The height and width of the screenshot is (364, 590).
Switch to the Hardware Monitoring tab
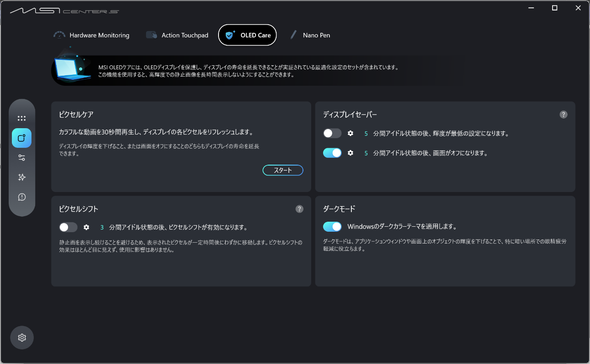pyautogui.click(x=92, y=35)
